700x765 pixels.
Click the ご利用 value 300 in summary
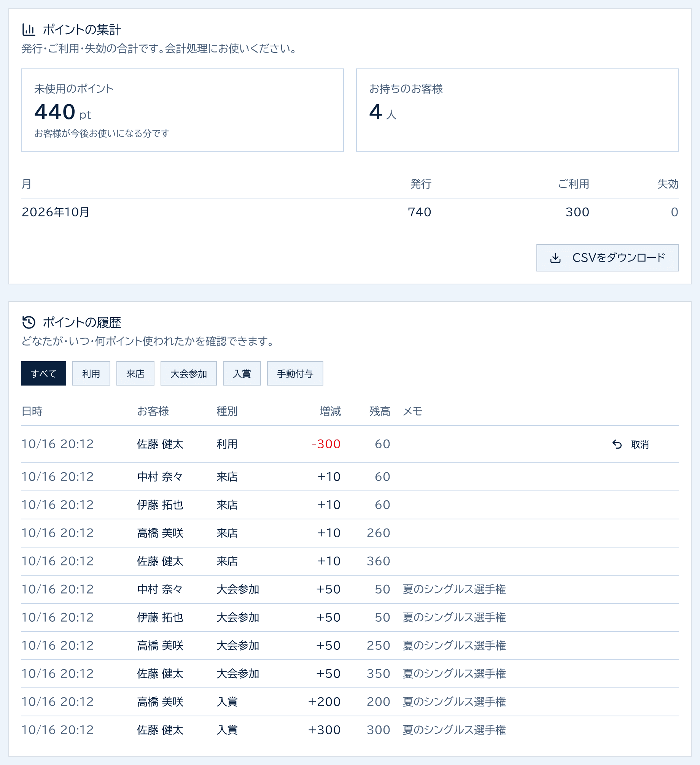click(x=577, y=212)
